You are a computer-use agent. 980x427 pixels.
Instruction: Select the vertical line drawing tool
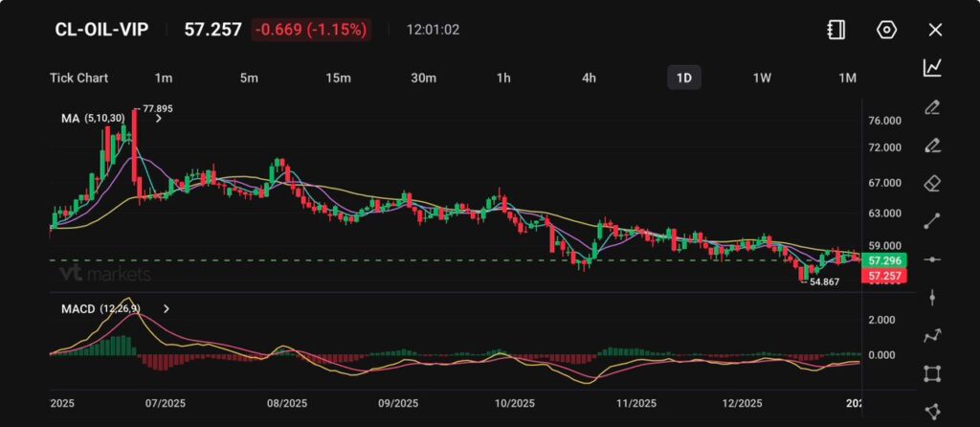pyautogui.click(x=932, y=298)
